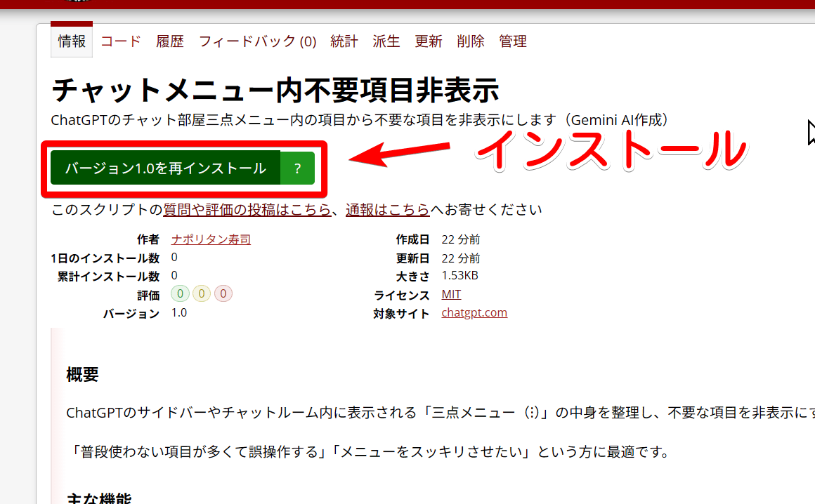The height and width of the screenshot is (504, 815).
Task: Open author ナポリタン寿司 profile link
Action: tap(211, 239)
